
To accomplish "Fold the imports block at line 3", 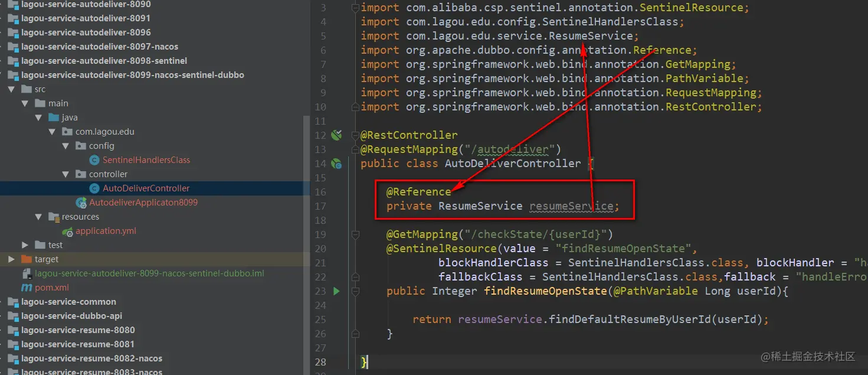I will point(355,8).
